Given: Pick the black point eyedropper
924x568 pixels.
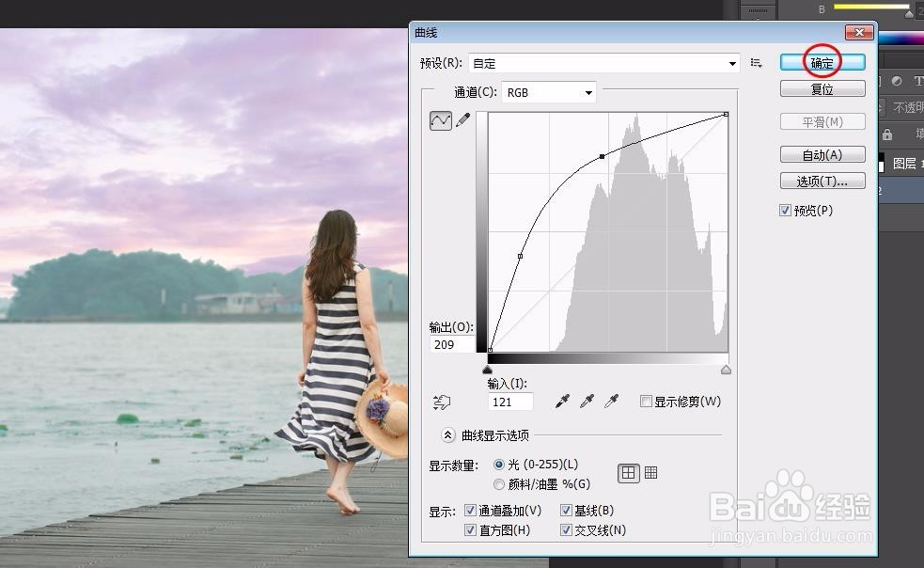Looking at the screenshot, I should point(563,402).
